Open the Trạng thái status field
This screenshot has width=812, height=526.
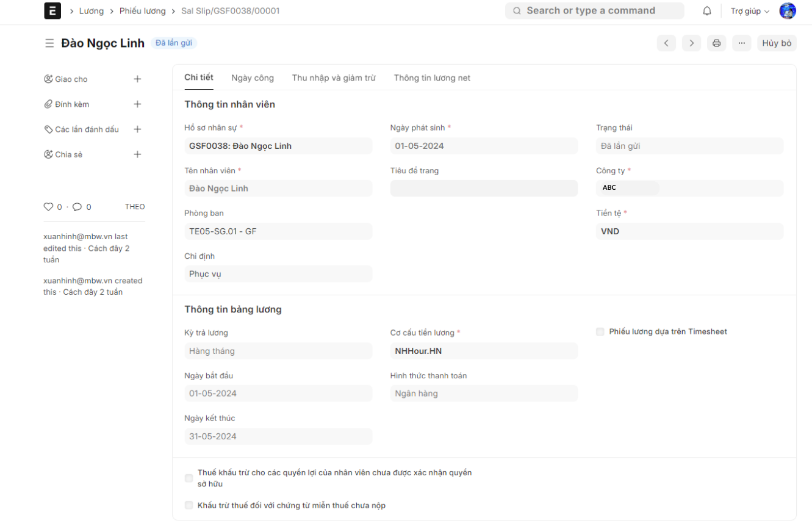[x=689, y=146]
